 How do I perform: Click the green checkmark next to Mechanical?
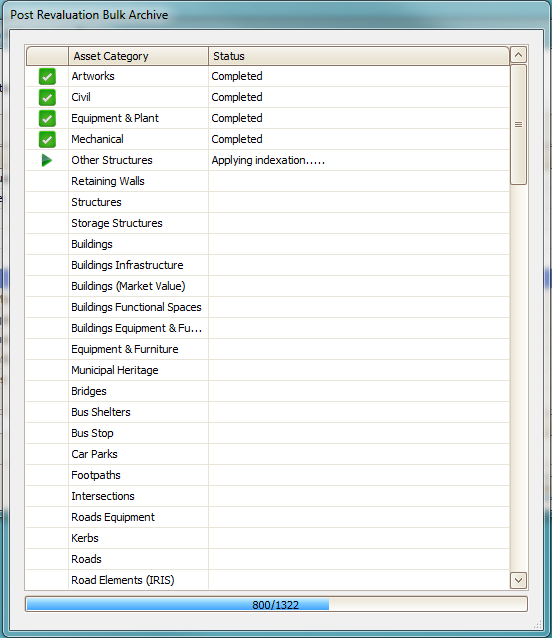tap(47, 140)
